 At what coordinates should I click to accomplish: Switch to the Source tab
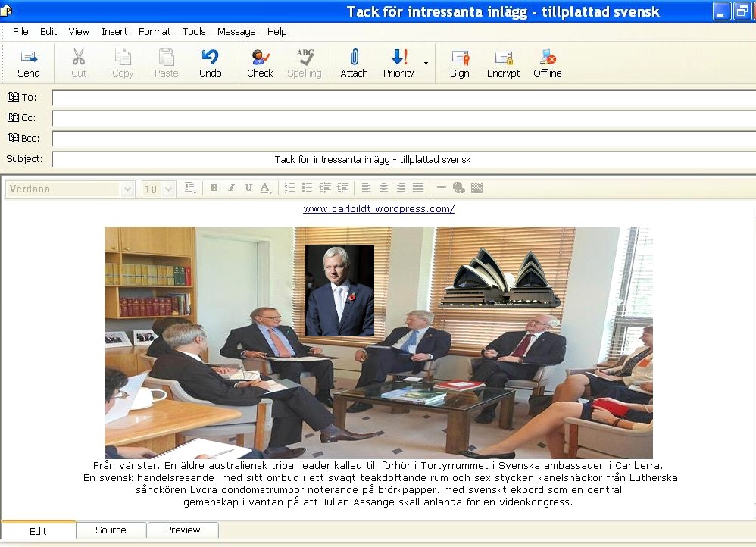pyautogui.click(x=111, y=530)
